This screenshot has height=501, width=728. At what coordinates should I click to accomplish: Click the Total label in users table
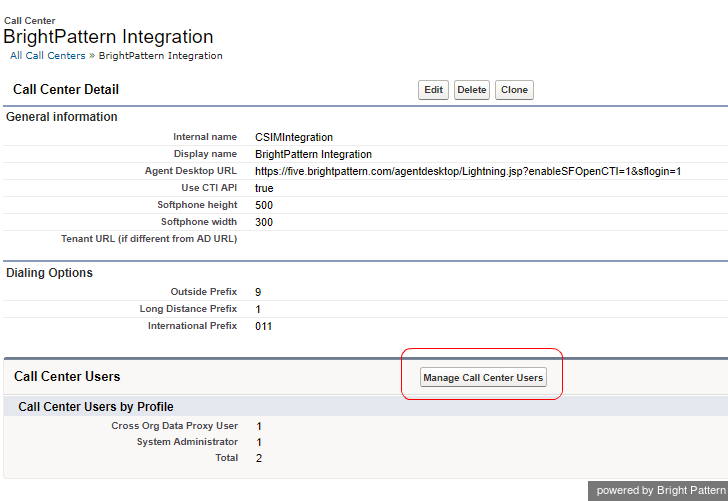[227, 458]
